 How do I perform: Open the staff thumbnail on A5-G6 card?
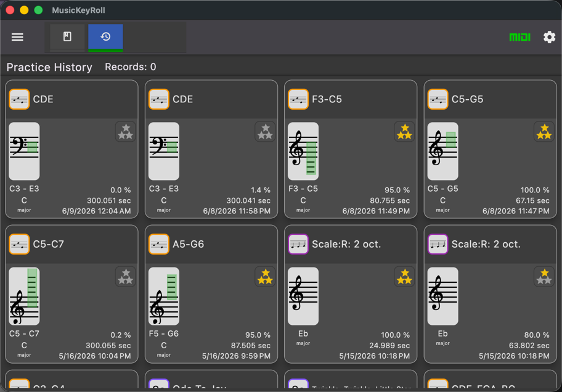tap(164, 296)
